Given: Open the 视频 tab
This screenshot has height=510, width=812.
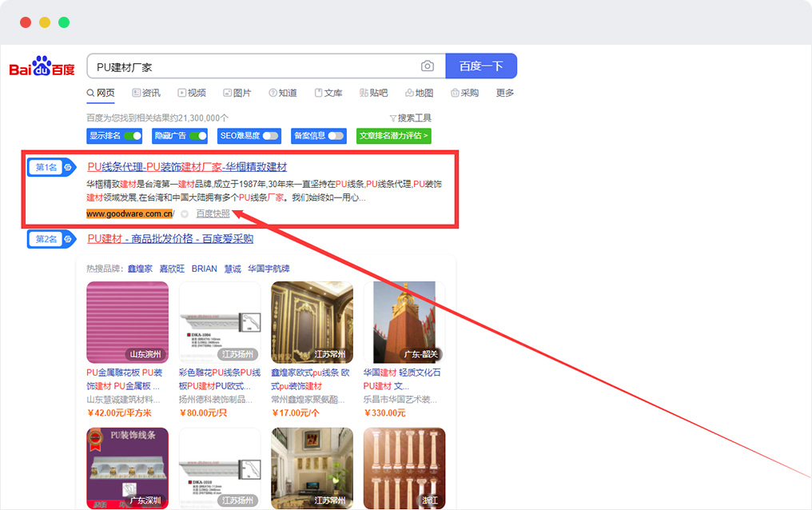Looking at the screenshot, I should coord(192,93).
